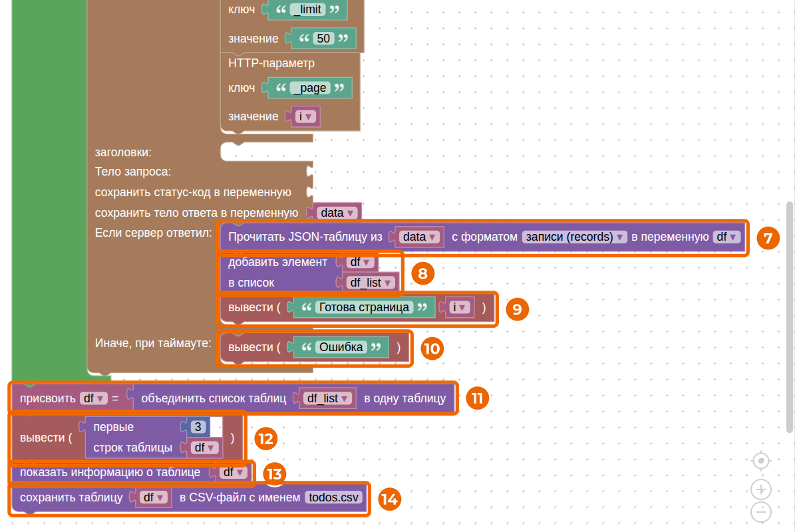The height and width of the screenshot is (532, 795).
Task: Select the 'объединить список таблиц' block text
Action: coord(214,398)
